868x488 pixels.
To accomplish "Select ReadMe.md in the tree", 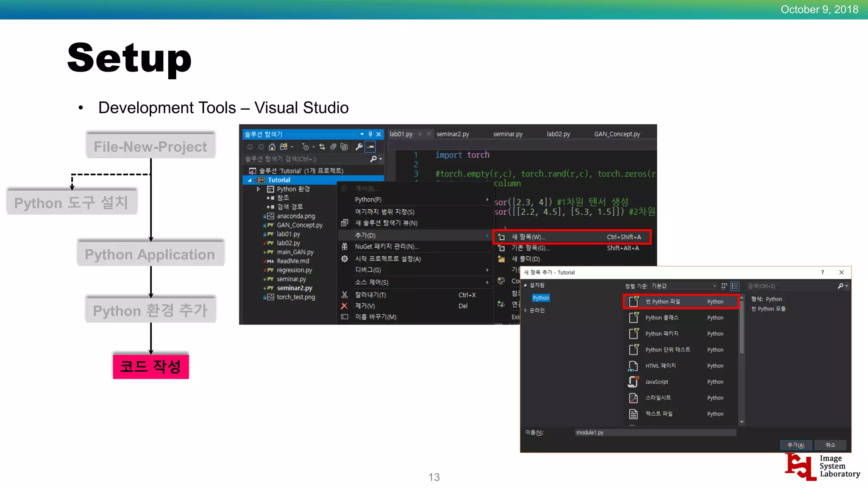I will (x=292, y=261).
